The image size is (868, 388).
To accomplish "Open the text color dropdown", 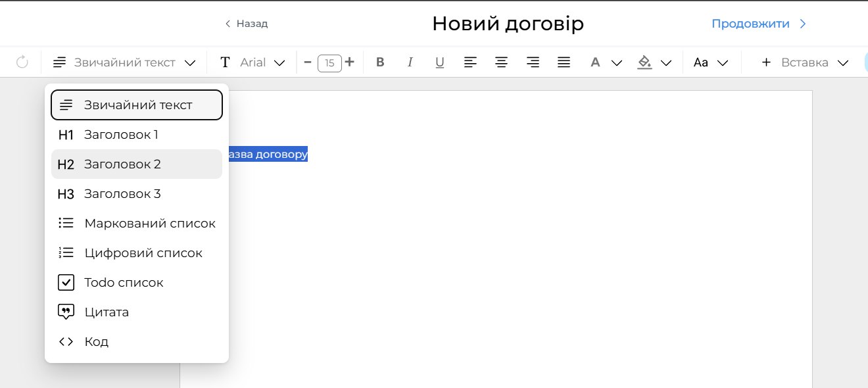I will pyautogui.click(x=605, y=62).
